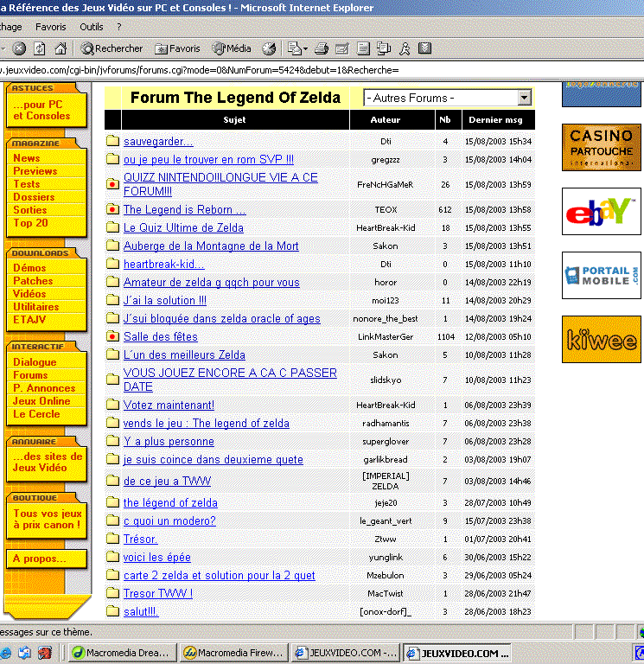Open topic Auberge de la Montagne de la Mort

click(x=211, y=246)
